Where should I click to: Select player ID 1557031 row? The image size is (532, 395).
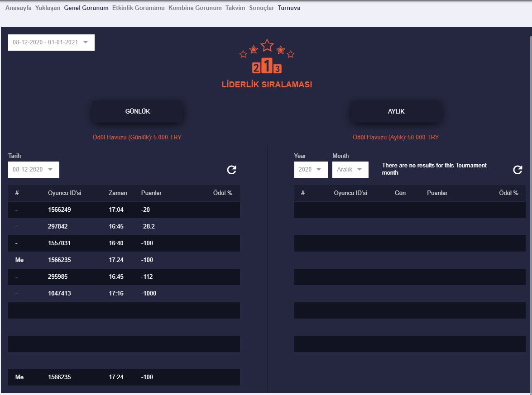point(124,243)
